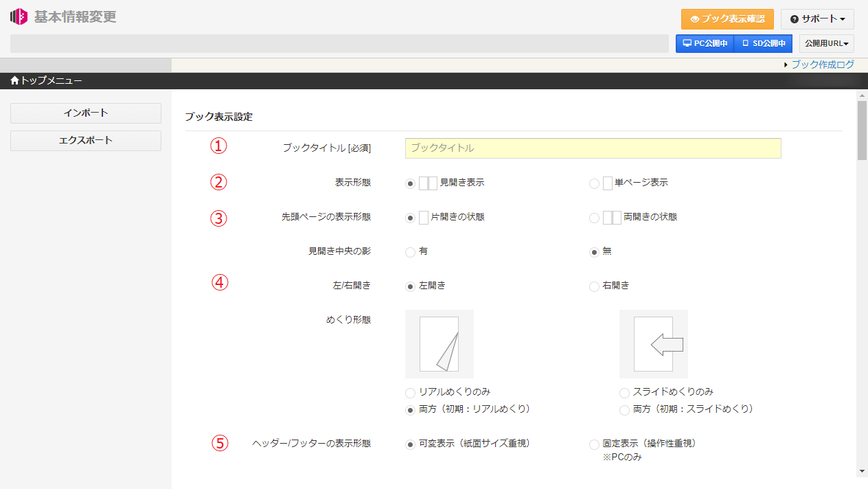868x489 pixels.
Task: Click the smartphone icon on SD公開中 button
Action: (x=744, y=43)
